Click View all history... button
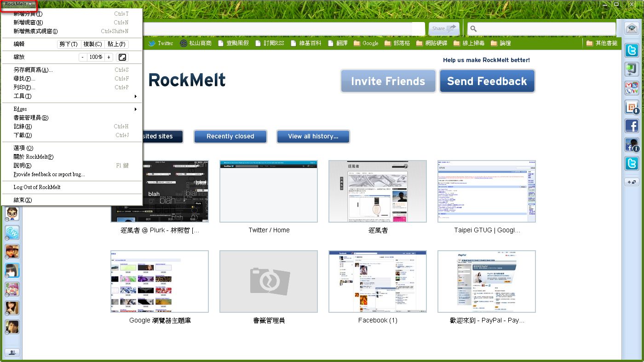 click(x=313, y=136)
